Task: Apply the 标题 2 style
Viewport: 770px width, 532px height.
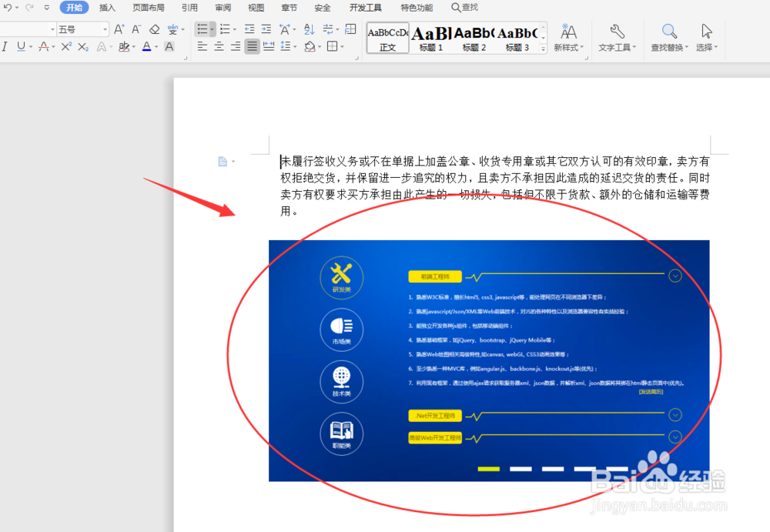Action: click(474, 38)
